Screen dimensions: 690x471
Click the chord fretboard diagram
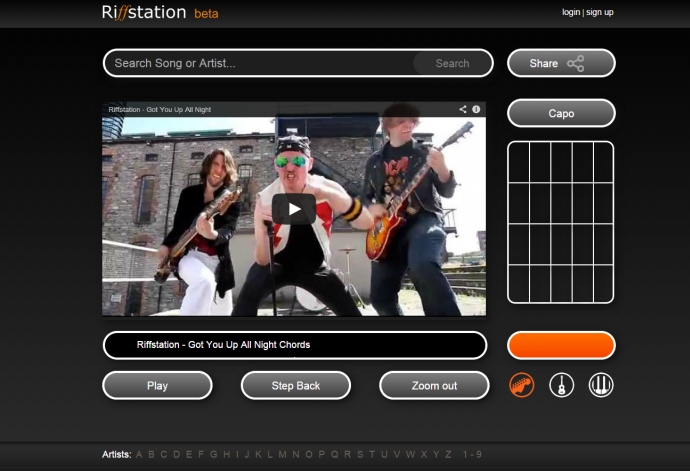coord(561,222)
